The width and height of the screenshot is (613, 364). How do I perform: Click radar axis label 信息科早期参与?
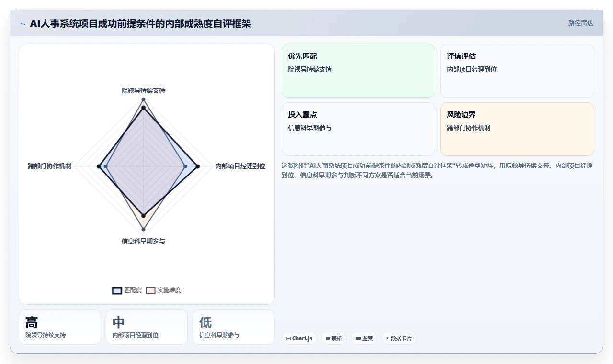(143, 241)
